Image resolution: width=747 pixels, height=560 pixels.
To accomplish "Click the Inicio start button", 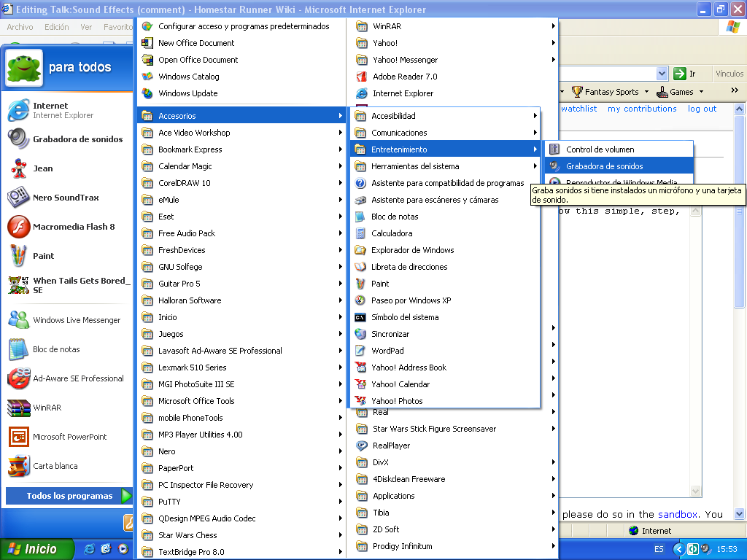I will [x=36, y=549].
